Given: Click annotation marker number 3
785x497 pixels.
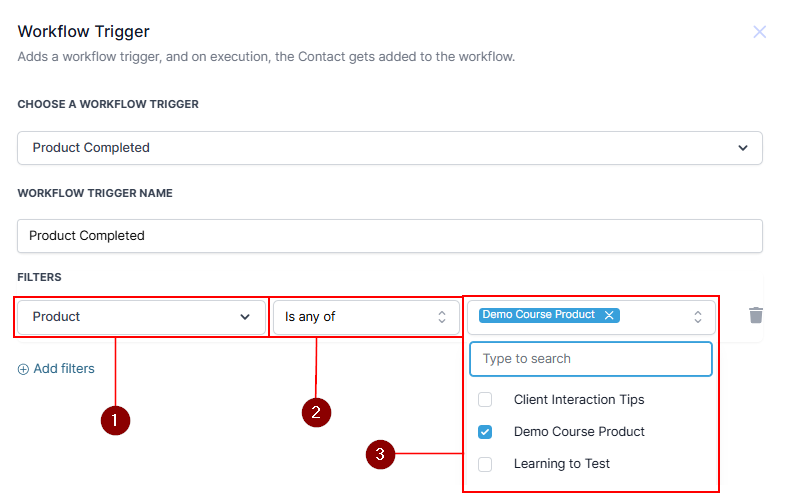Looking at the screenshot, I should (x=379, y=455).
